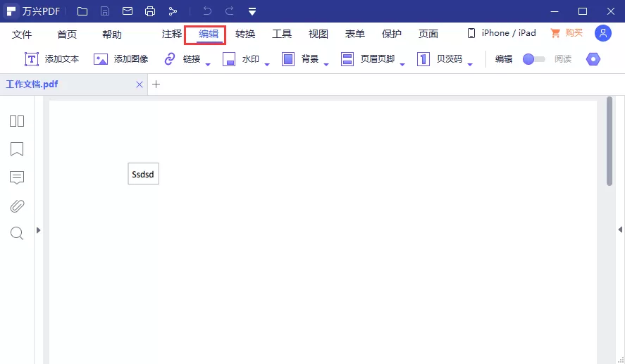
Task: Click the 背景 background icon
Action: [288, 59]
